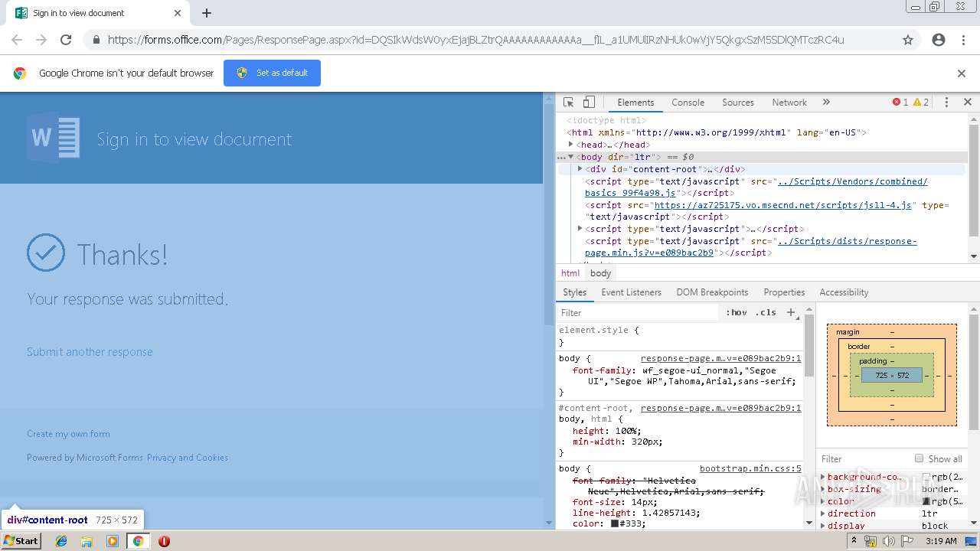This screenshot has width=980, height=551.
Task: Expand the div content-root node
Action: 580,169
